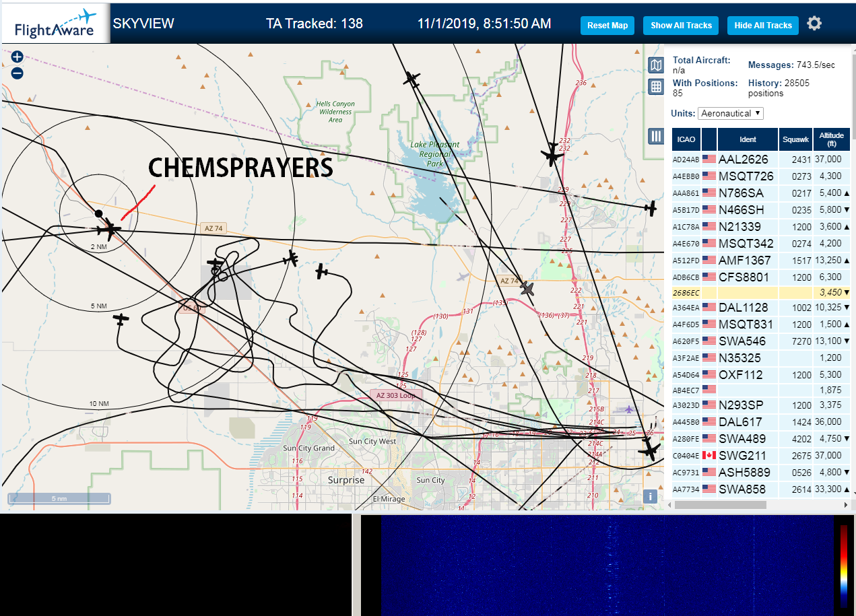
Task: Select aircraft icon near the 5 NM label
Action: [x=121, y=319]
